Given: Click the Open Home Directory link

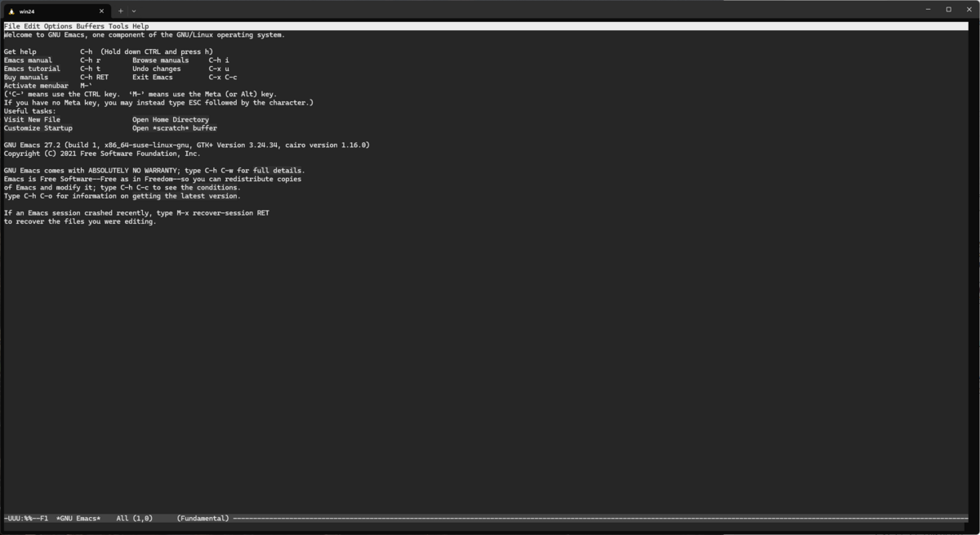Looking at the screenshot, I should (x=171, y=120).
